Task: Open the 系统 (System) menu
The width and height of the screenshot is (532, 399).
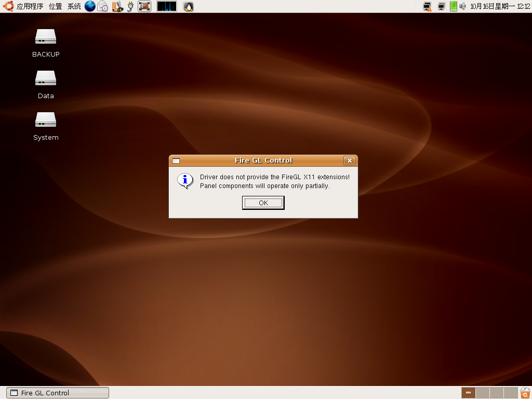Action: pos(74,6)
